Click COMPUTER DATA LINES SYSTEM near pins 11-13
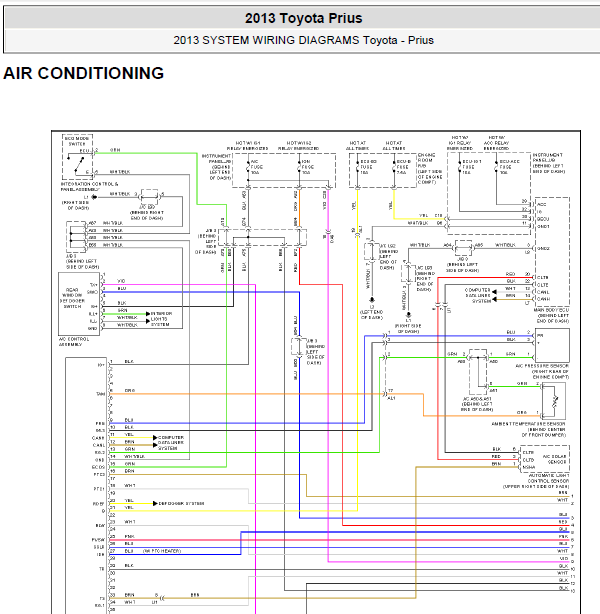 (x=171, y=443)
